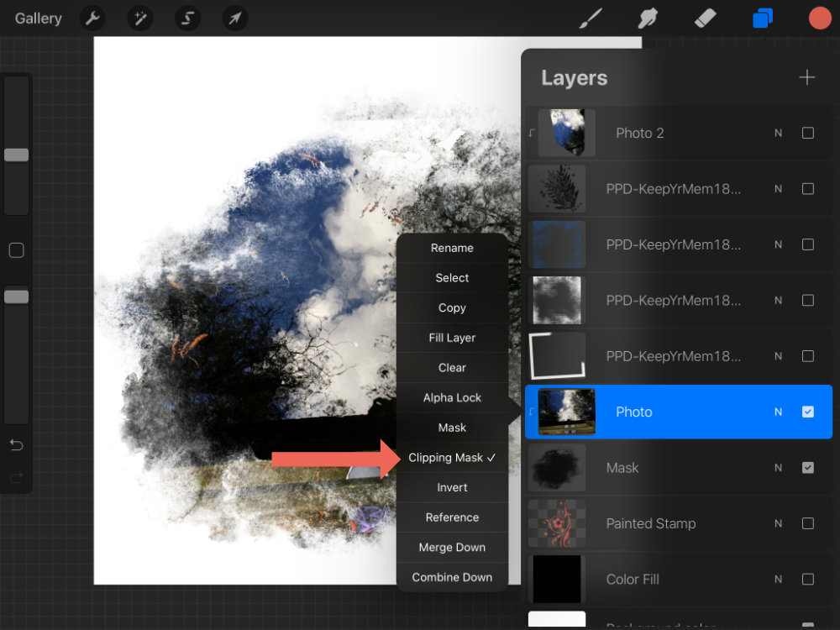Choose Copy from the layer menu

pyautogui.click(x=452, y=308)
